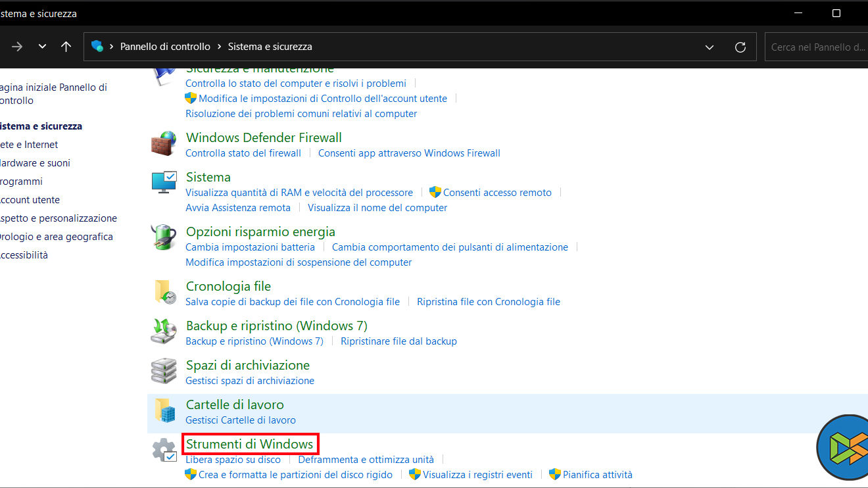The height and width of the screenshot is (488, 868).
Task: Click the Windows Defender Firewall brick wall icon
Action: (x=164, y=143)
